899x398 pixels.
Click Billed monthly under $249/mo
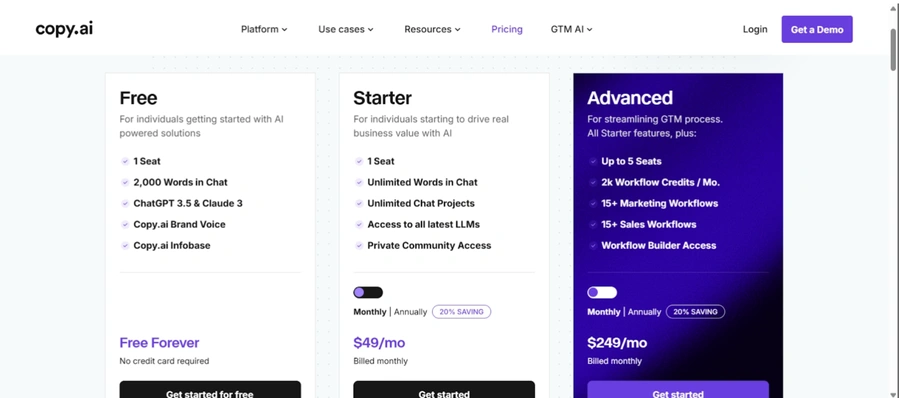(615, 361)
